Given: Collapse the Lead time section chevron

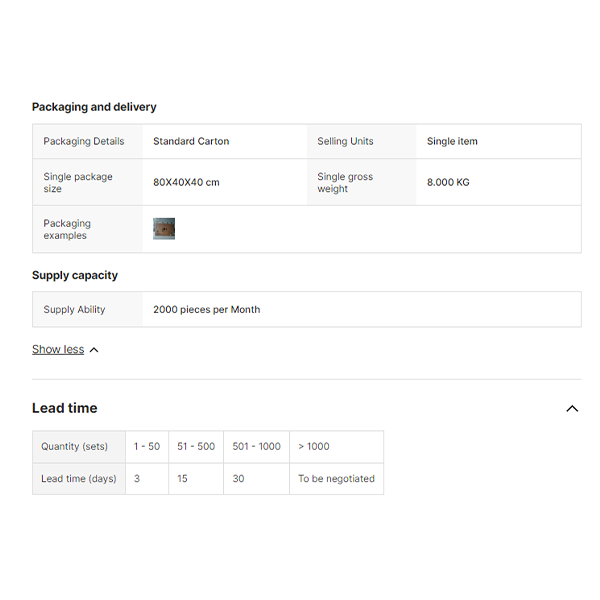Looking at the screenshot, I should point(572,408).
